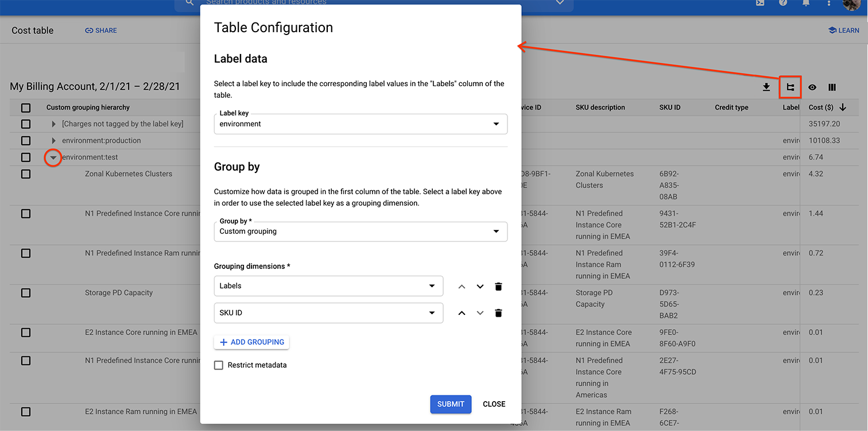Open the table configuration hierarchy icon

pos(790,87)
